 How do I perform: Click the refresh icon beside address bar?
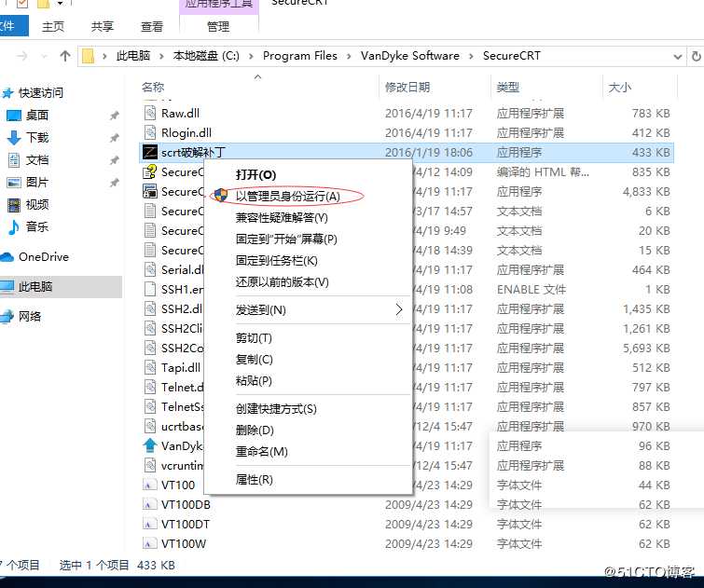click(x=696, y=56)
